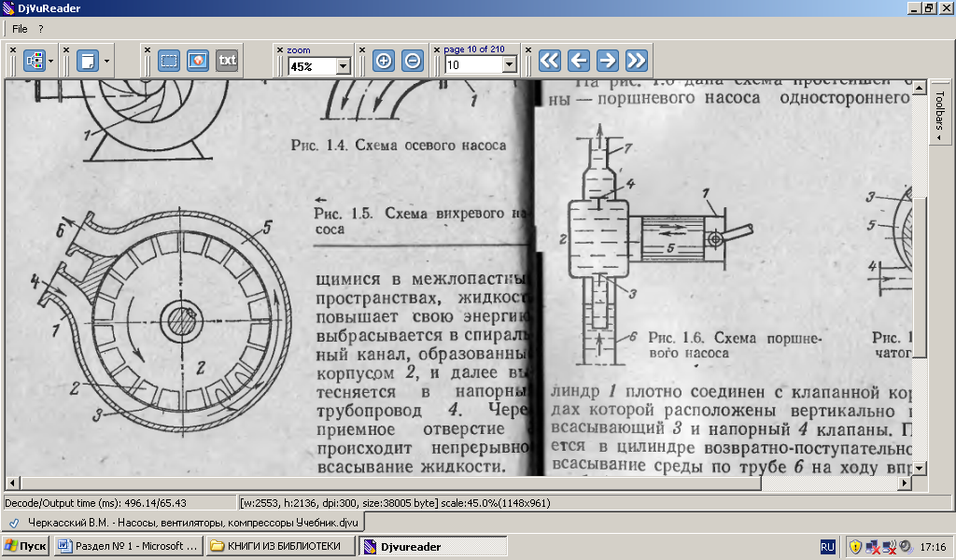The width and height of the screenshot is (956, 560).
Task: Click the zoom percentage field showing 45%
Action: click(312, 66)
